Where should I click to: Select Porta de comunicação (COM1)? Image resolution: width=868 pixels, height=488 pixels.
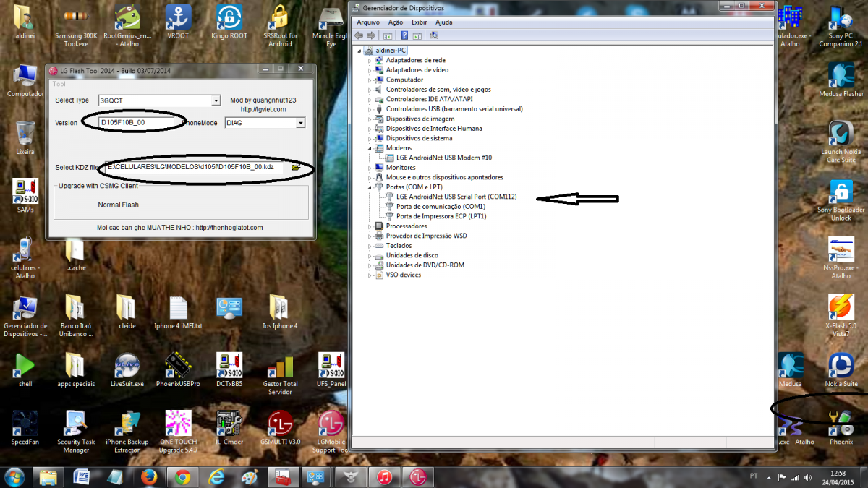click(x=441, y=207)
